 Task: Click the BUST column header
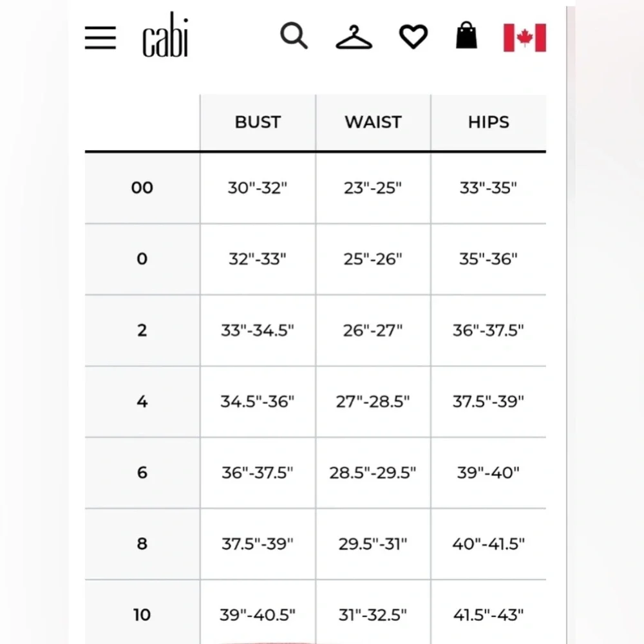(258, 122)
